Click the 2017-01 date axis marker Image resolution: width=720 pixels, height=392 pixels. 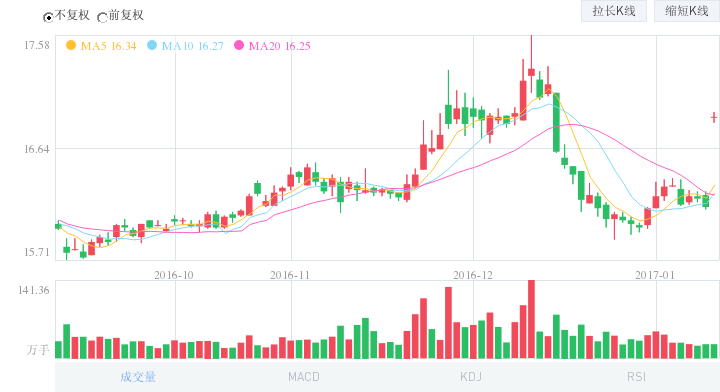coord(655,275)
